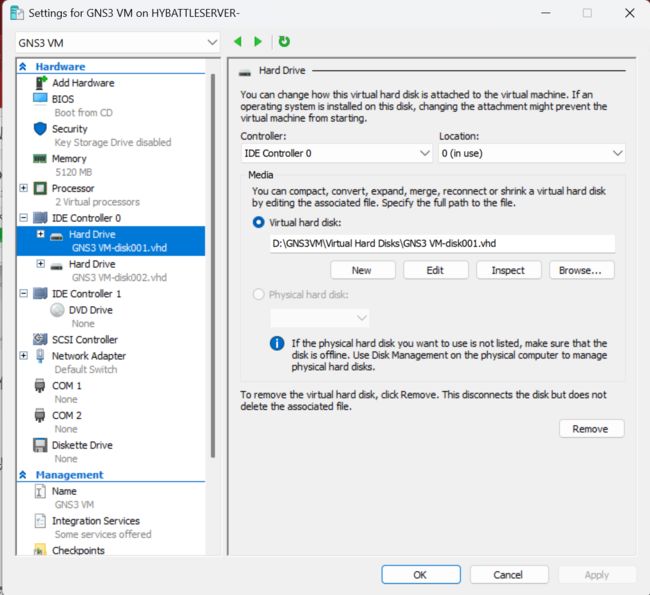Click the '2 Virtual processors' text
This screenshot has width=650, height=595.
point(97,202)
